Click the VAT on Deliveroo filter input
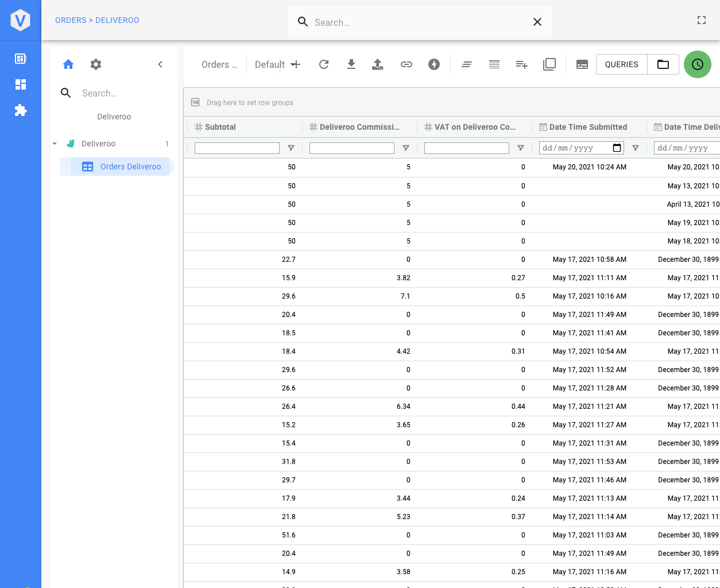720x588 pixels. tap(466, 148)
